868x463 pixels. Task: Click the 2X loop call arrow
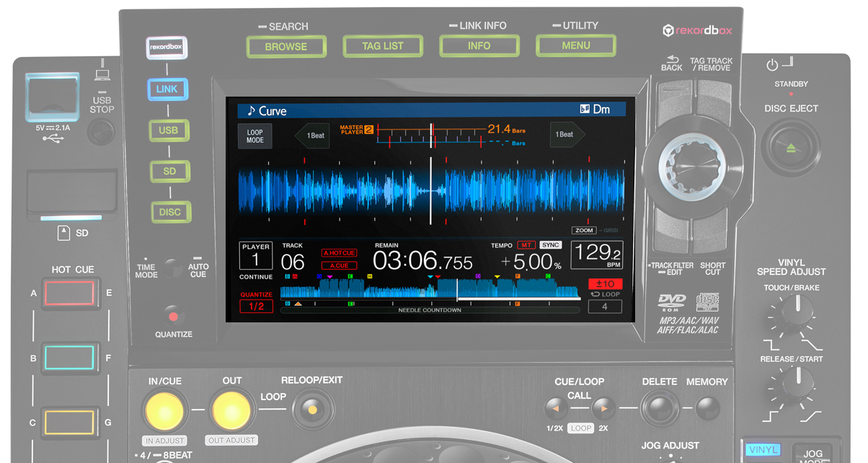(603, 407)
